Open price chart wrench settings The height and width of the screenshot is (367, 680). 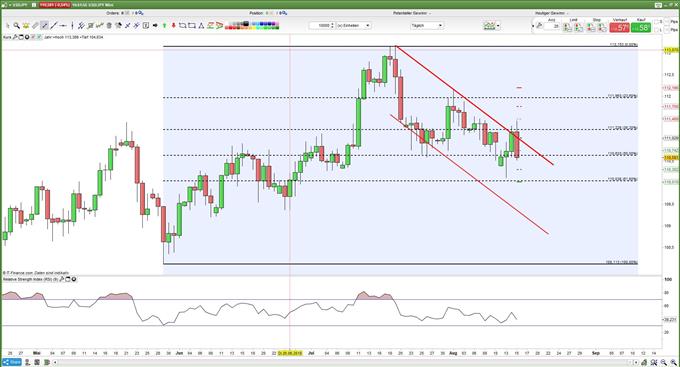click(15, 37)
